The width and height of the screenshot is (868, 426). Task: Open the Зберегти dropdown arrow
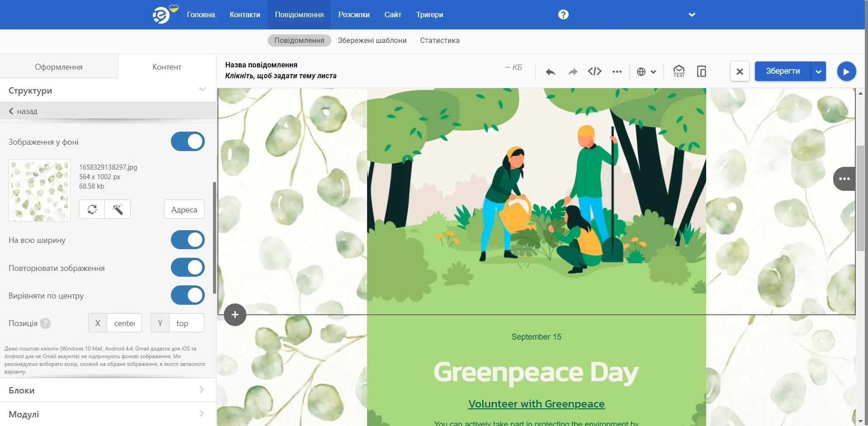818,71
